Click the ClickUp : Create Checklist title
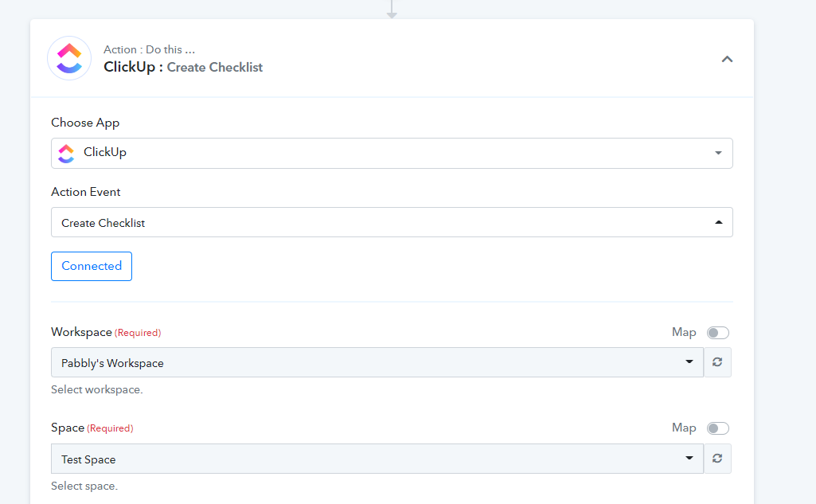 (183, 67)
